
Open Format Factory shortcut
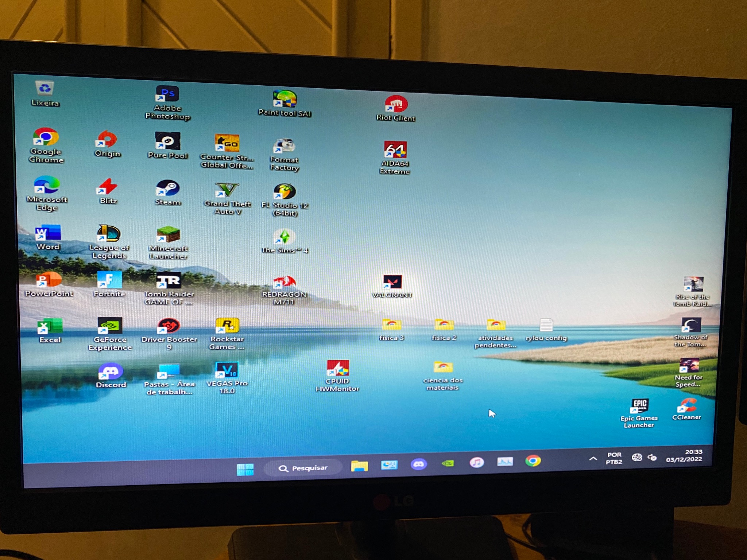pos(285,155)
